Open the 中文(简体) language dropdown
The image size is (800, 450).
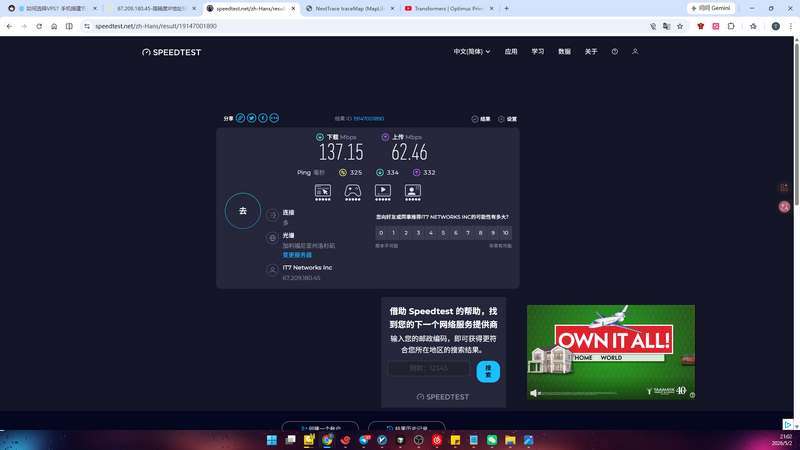click(472, 52)
